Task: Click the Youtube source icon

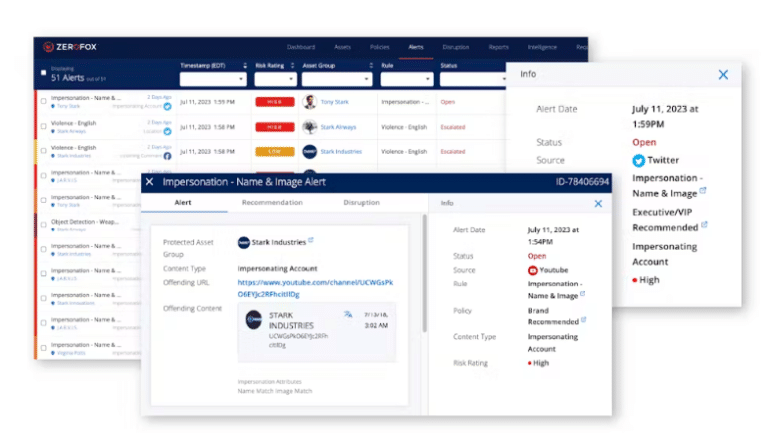Action: (x=532, y=270)
